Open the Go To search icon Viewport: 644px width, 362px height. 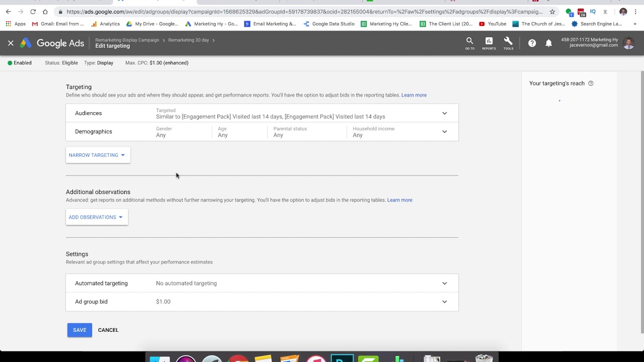469,43
